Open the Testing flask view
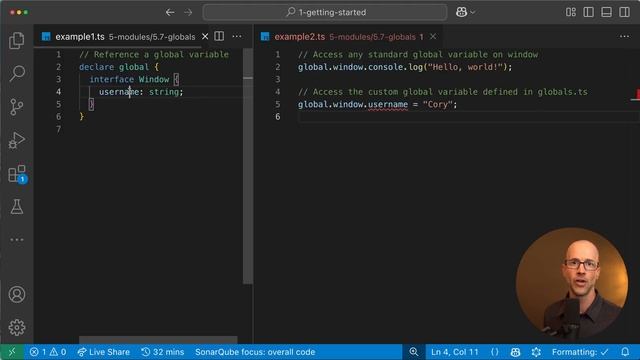The image size is (640, 360). pos(17,207)
